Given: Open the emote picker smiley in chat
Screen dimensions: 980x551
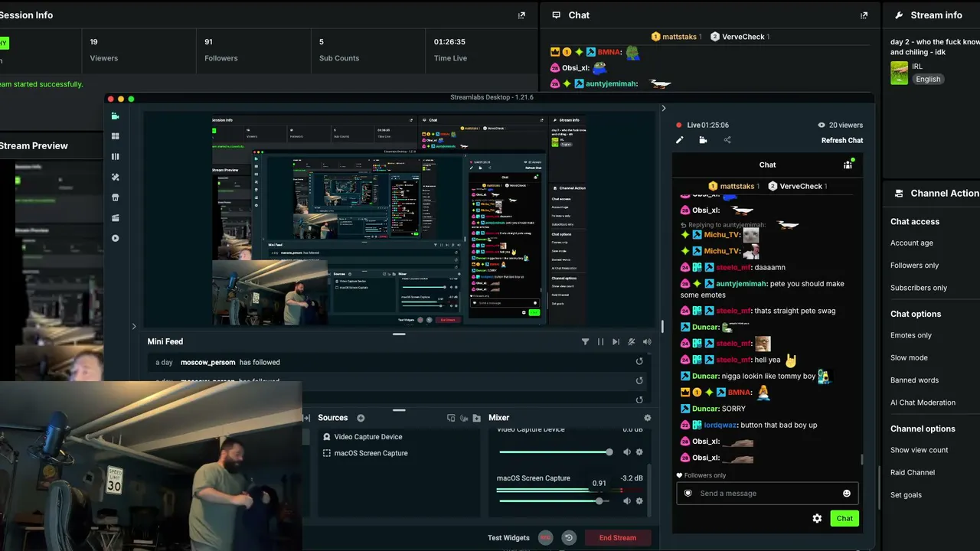Looking at the screenshot, I should [847, 494].
